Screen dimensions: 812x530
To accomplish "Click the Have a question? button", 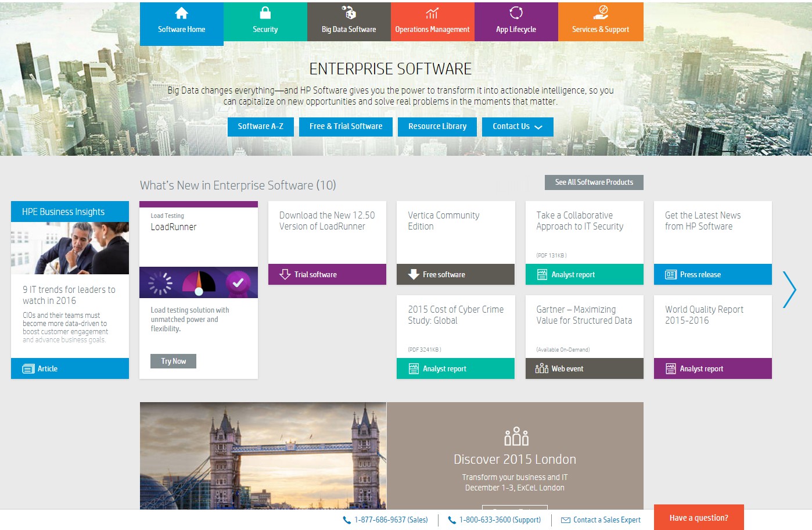I will (x=699, y=517).
